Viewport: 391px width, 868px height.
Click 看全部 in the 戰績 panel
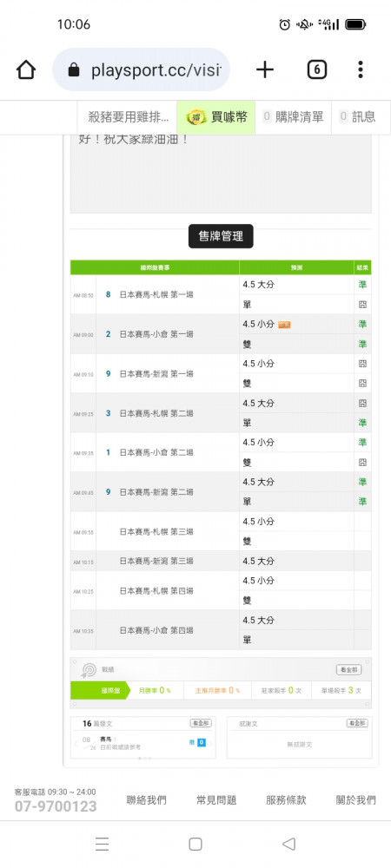tap(349, 670)
